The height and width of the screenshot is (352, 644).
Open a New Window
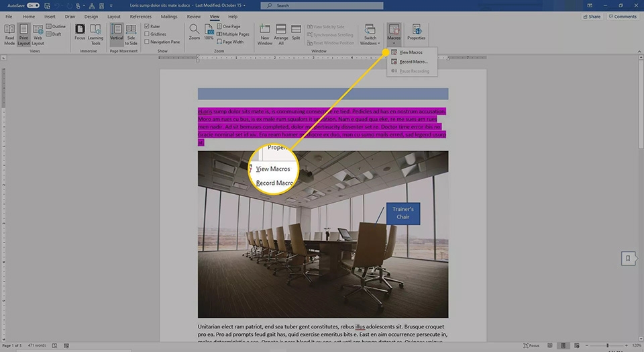click(265, 34)
